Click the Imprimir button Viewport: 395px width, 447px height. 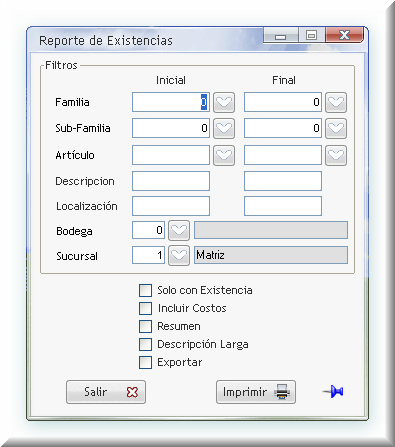pyautogui.click(x=256, y=392)
